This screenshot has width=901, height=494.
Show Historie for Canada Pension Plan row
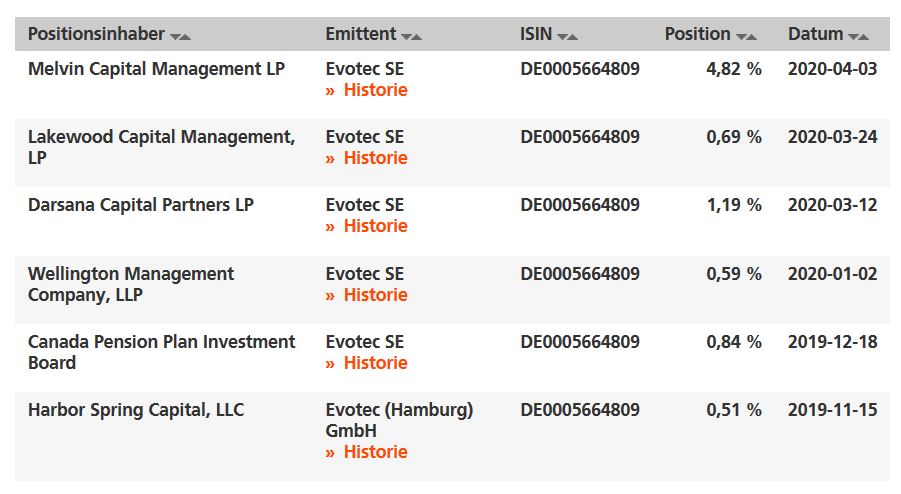[x=375, y=363]
